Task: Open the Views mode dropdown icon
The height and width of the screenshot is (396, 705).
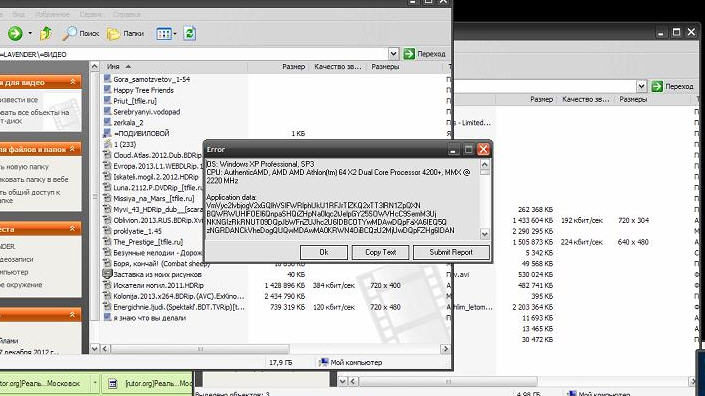Action: point(166,33)
